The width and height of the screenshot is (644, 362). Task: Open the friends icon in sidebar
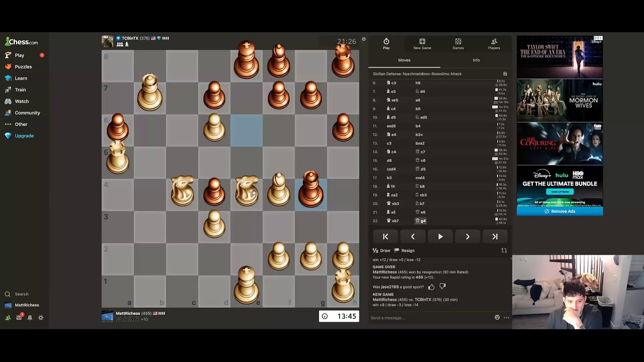pyautogui.click(x=8, y=318)
